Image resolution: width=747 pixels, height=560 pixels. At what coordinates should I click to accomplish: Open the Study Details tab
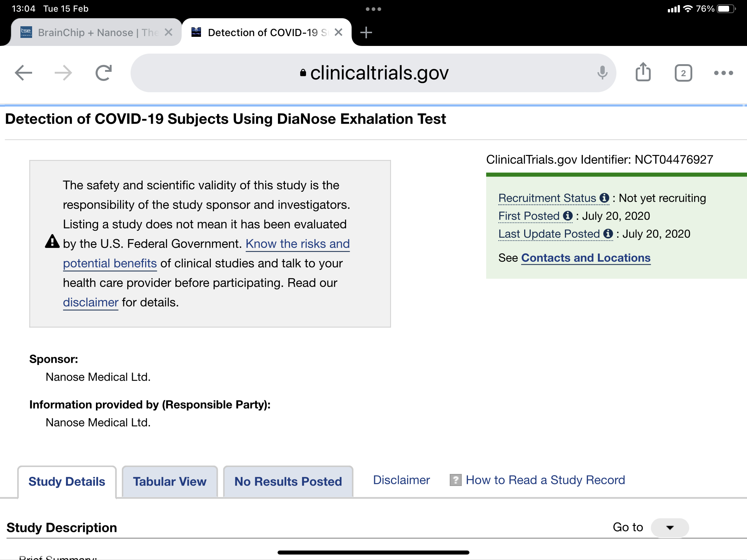pyautogui.click(x=67, y=482)
